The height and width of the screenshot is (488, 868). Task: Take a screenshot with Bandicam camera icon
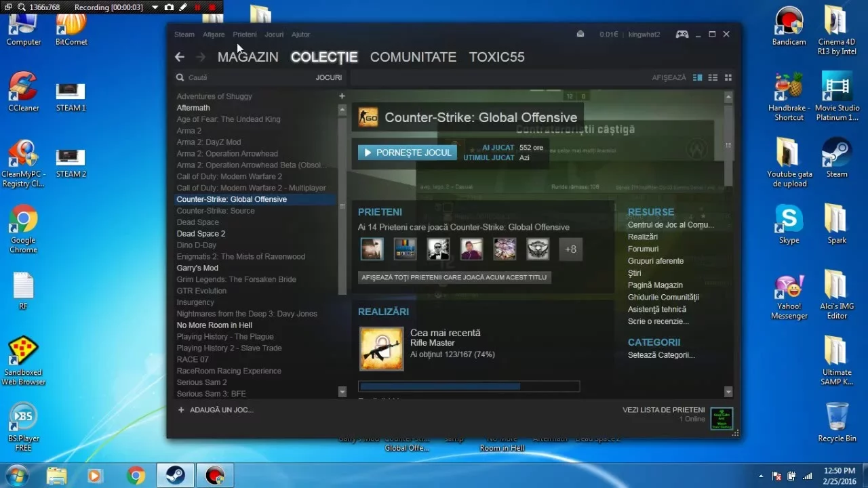[x=169, y=7]
